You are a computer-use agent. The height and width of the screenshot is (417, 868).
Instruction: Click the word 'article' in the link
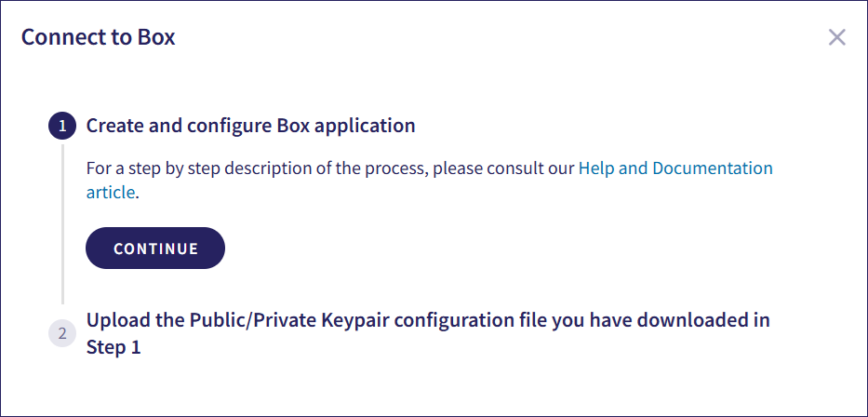tap(111, 193)
